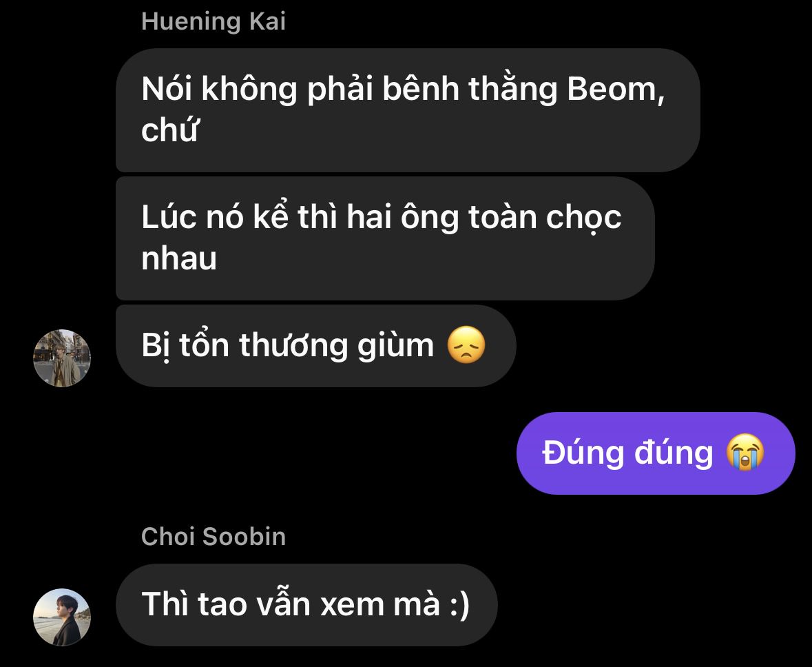812x667 pixels.
Task: Select the 'Thì tao vẫn xem mà' message
Action: pos(306,605)
